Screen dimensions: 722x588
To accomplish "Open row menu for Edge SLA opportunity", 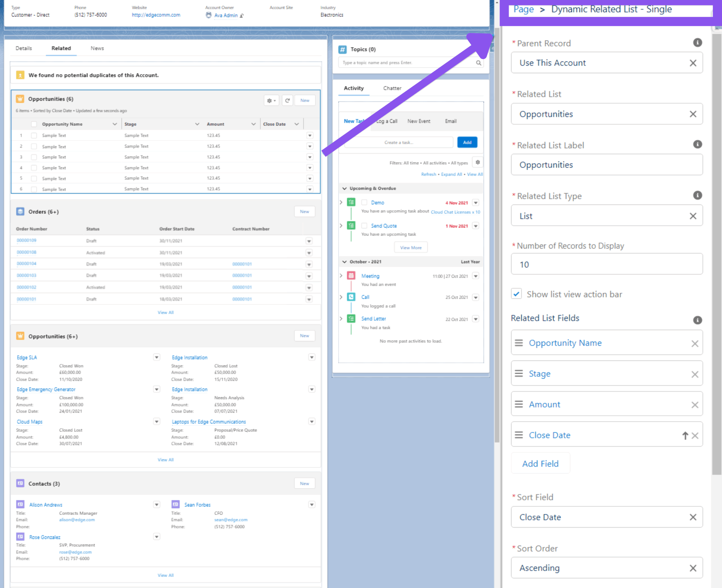I will point(157,357).
